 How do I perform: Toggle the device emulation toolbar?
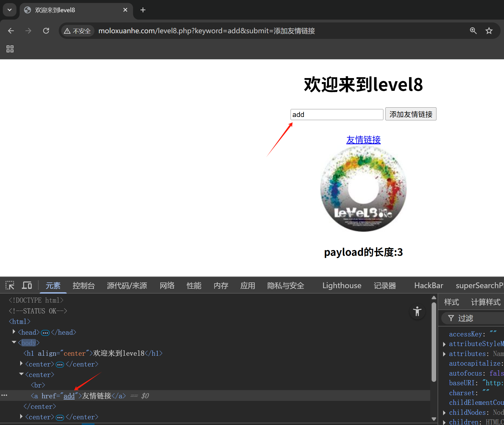(27, 285)
